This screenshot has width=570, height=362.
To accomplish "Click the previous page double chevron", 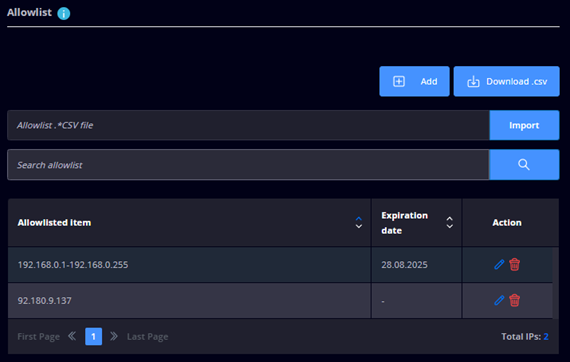I will click(72, 336).
